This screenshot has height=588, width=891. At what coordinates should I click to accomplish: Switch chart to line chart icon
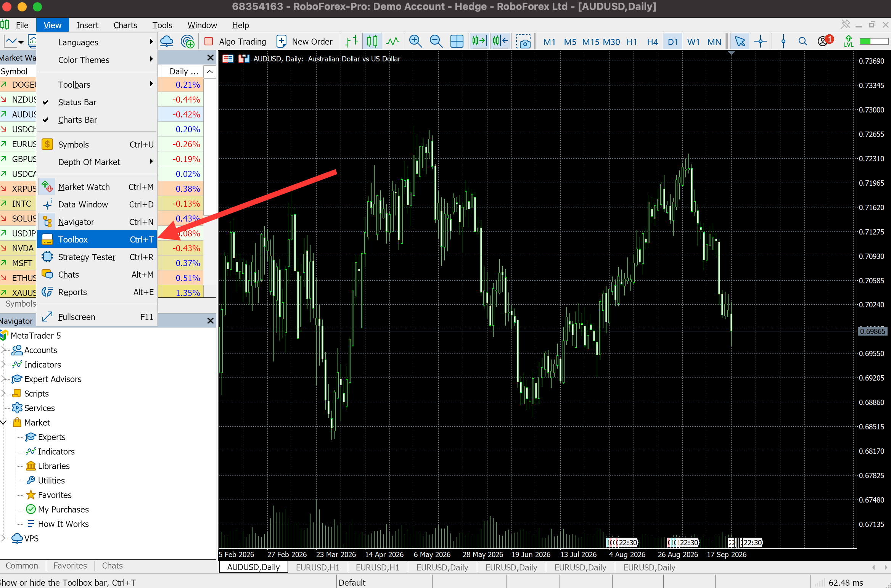tap(393, 41)
